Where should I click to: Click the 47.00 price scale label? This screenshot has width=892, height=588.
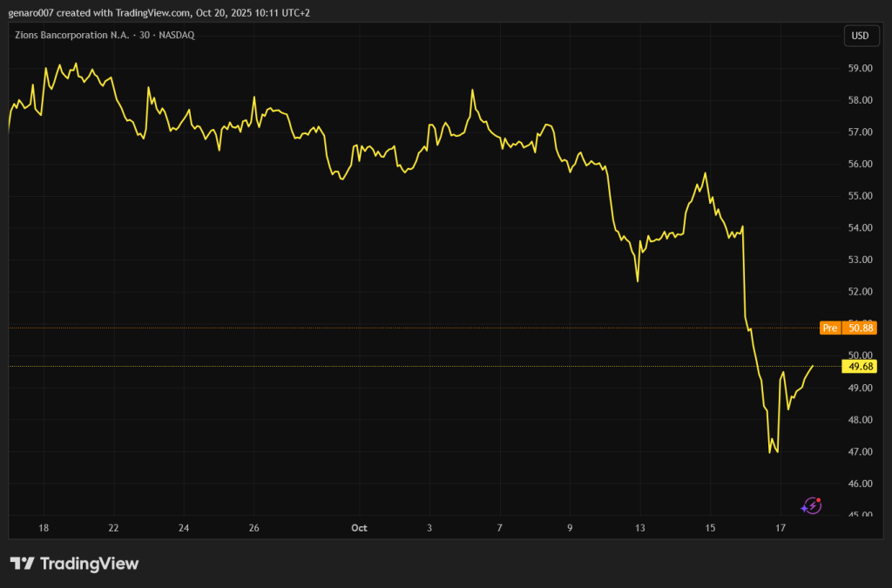tap(860, 451)
